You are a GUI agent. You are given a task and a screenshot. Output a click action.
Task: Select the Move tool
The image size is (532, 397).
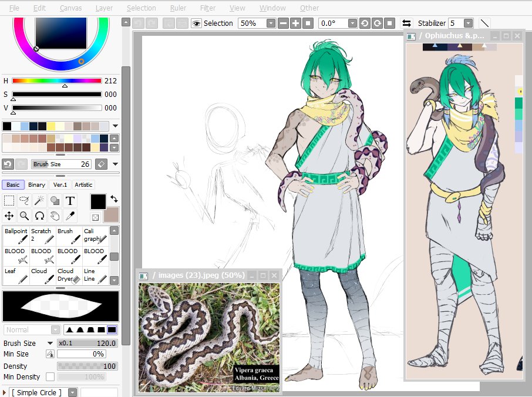9,216
